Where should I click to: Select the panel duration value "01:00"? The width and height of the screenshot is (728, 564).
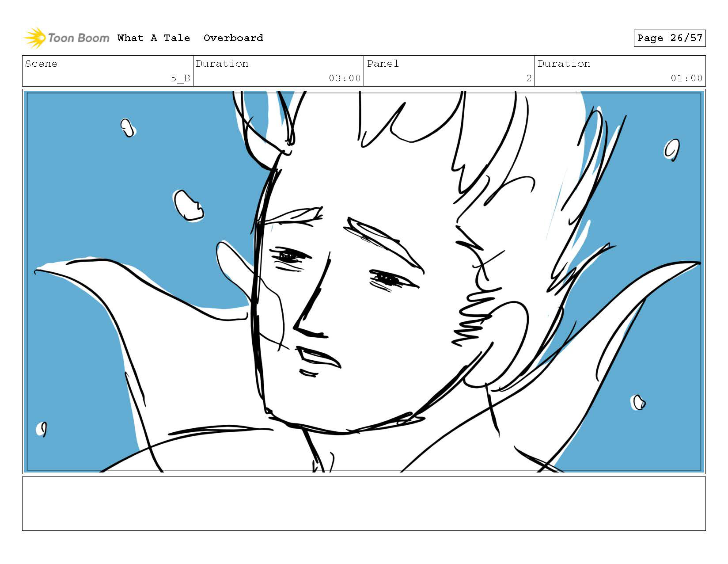686,78
